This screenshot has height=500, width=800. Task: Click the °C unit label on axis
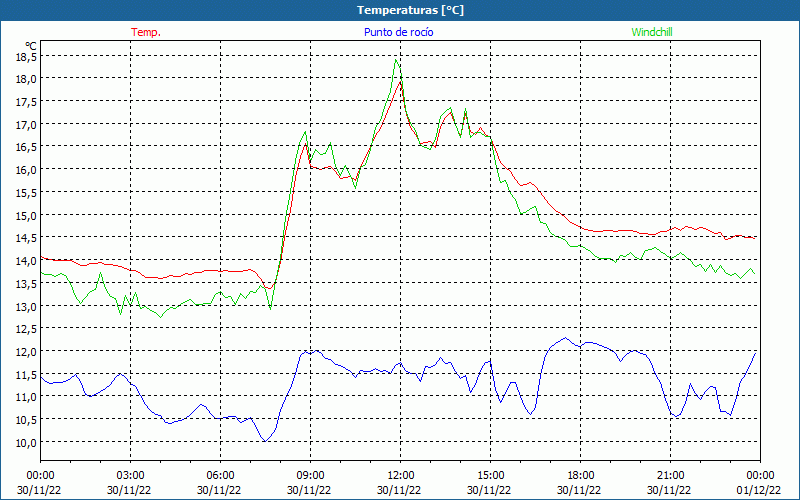31,46
